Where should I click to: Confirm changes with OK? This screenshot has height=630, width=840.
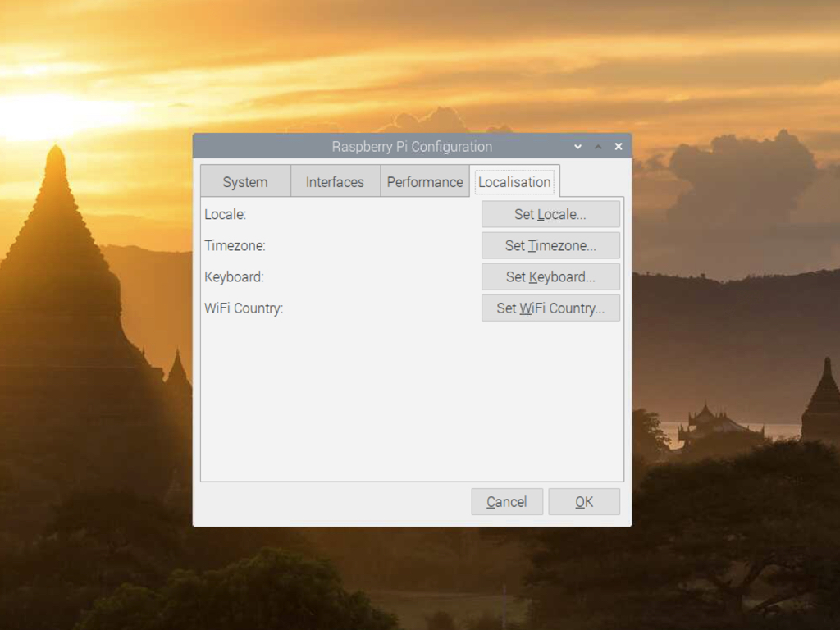[583, 501]
